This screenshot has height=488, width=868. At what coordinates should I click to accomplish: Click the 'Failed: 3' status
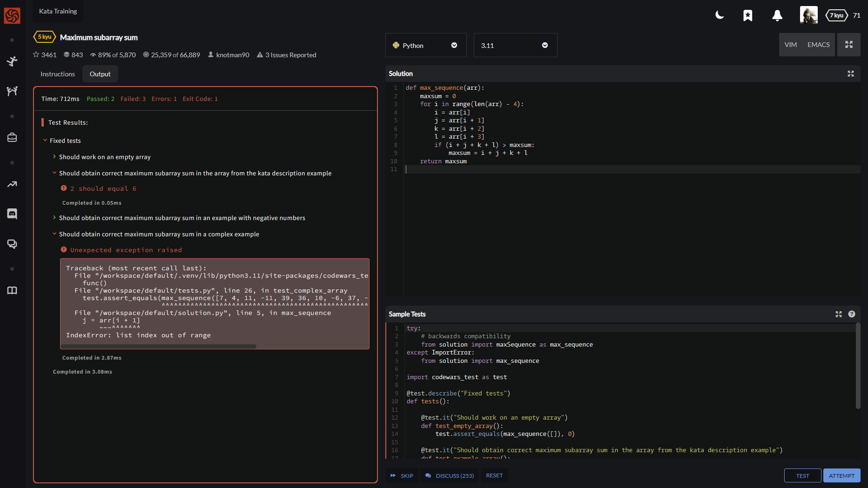133,99
